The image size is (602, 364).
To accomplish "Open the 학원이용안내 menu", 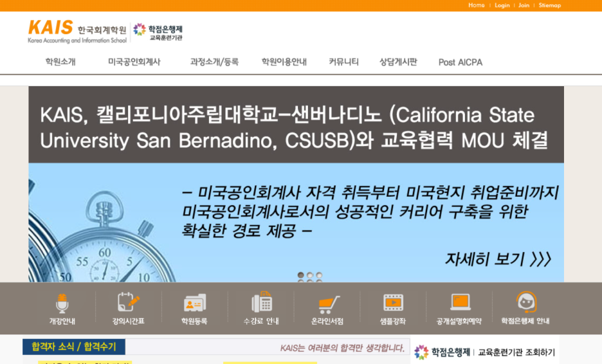I will coord(284,62).
